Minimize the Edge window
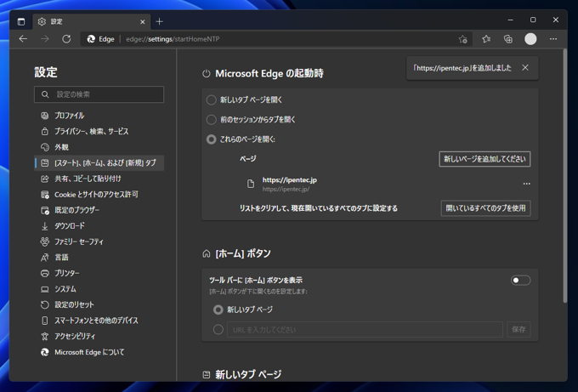This screenshot has width=578, height=392. coord(511,20)
